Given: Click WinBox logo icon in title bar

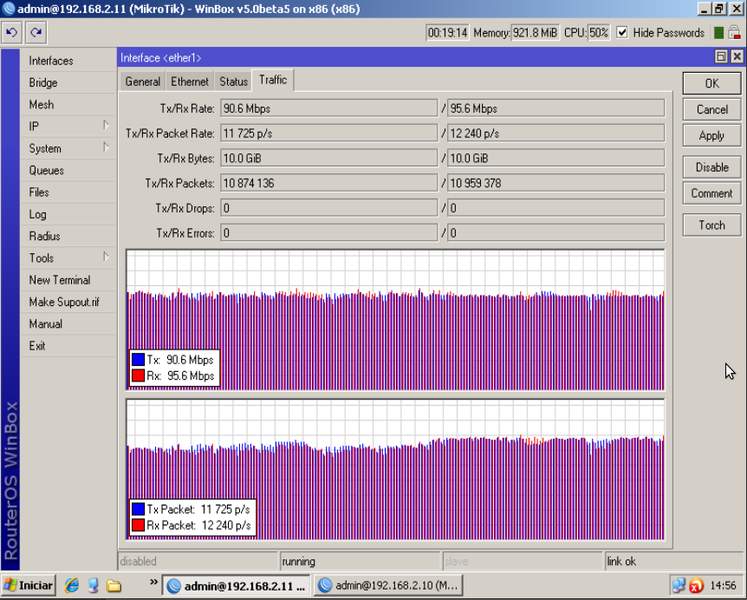Looking at the screenshot, I should pyautogui.click(x=9, y=9).
